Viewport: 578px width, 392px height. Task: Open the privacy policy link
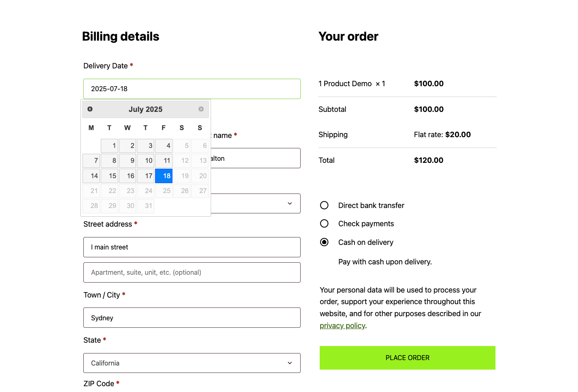(342, 326)
